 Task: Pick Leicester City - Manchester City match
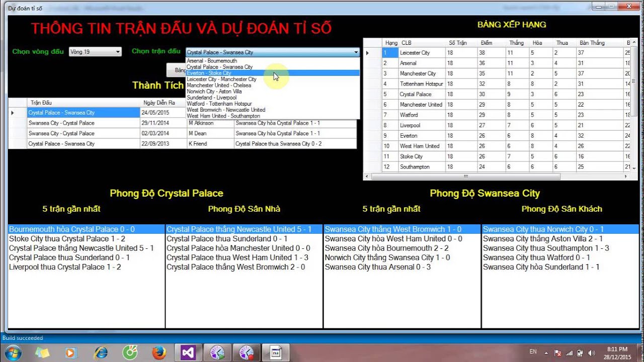click(x=273, y=79)
